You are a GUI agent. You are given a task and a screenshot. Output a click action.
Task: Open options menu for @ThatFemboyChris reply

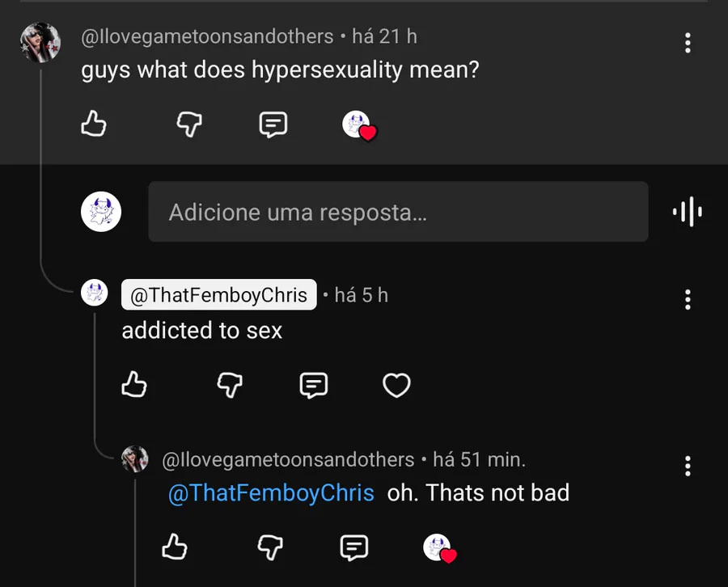tap(688, 299)
